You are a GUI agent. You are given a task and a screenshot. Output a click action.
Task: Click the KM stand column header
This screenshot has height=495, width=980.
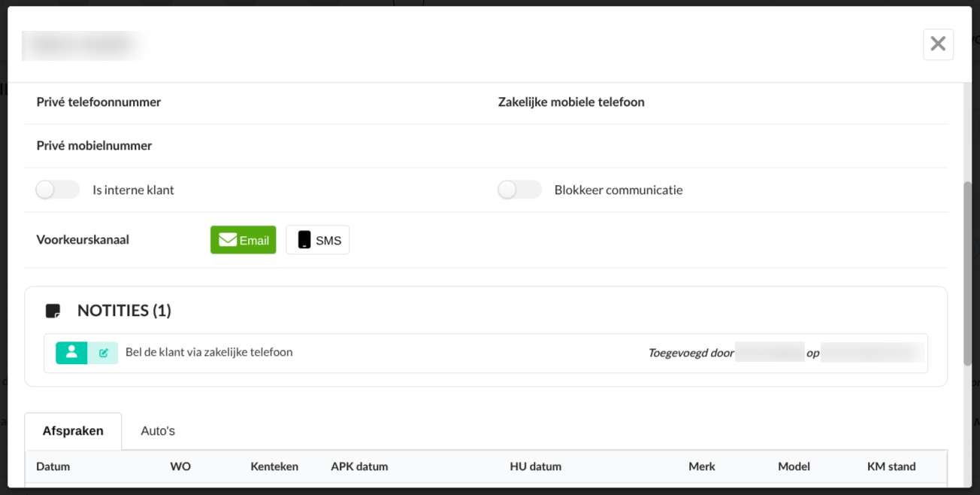click(x=891, y=466)
